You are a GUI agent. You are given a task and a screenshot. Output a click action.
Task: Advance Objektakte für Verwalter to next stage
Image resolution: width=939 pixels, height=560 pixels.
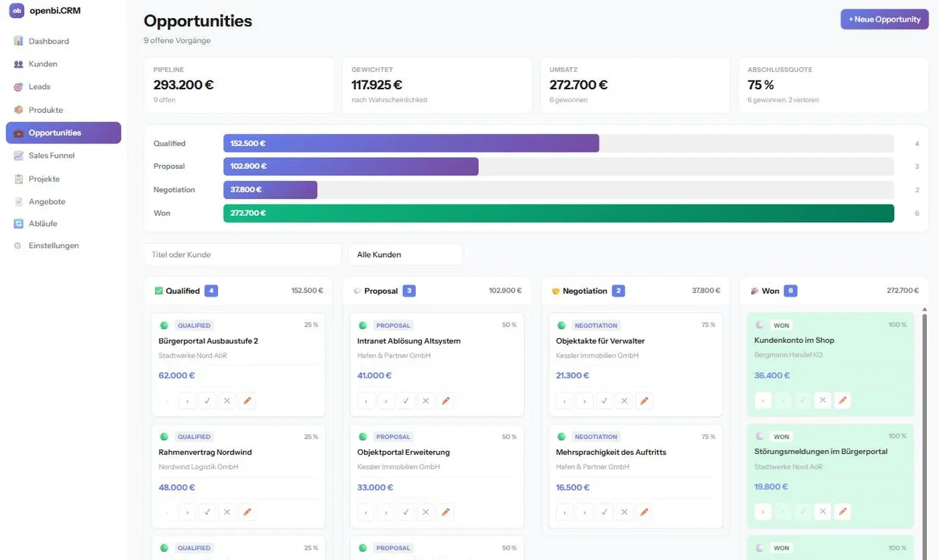tap(584, 400)
